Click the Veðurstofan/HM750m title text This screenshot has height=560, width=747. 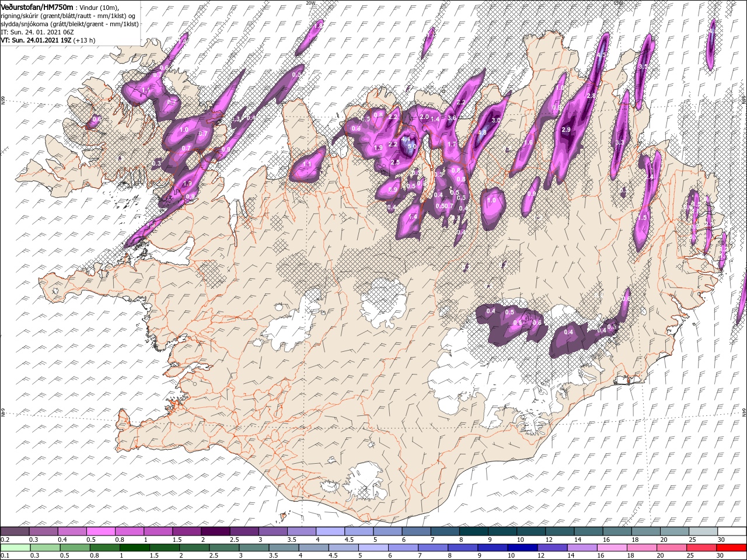pyautogui.click(x=37, y=6)
